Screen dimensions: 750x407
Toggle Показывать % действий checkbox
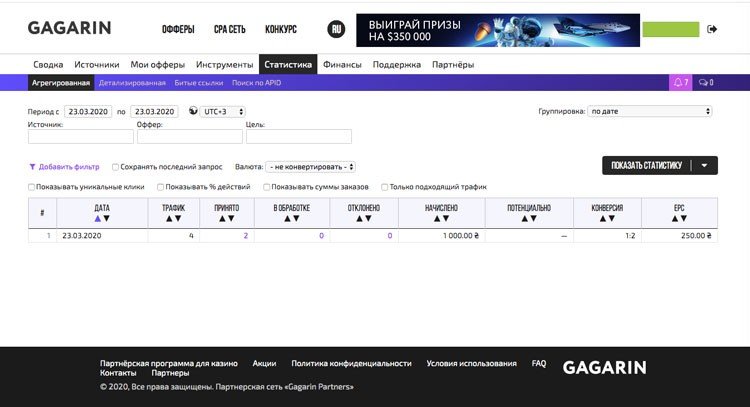[160, 187]
